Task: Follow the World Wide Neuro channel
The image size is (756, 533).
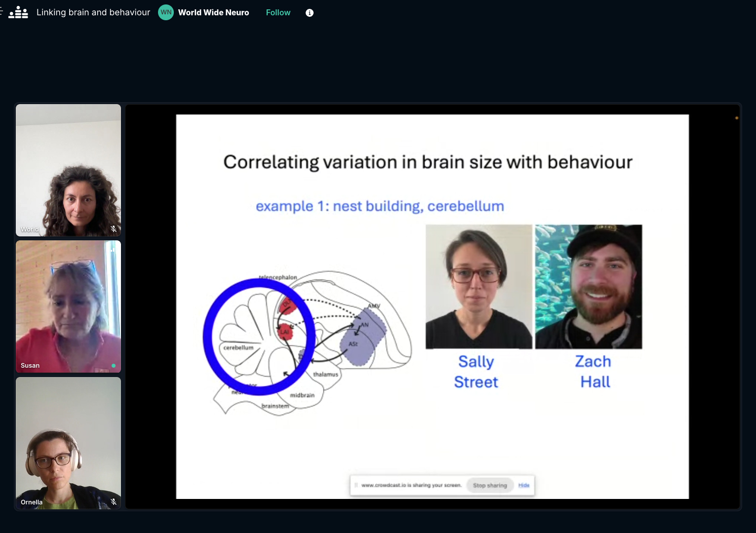Action: (x=278, y=12)
